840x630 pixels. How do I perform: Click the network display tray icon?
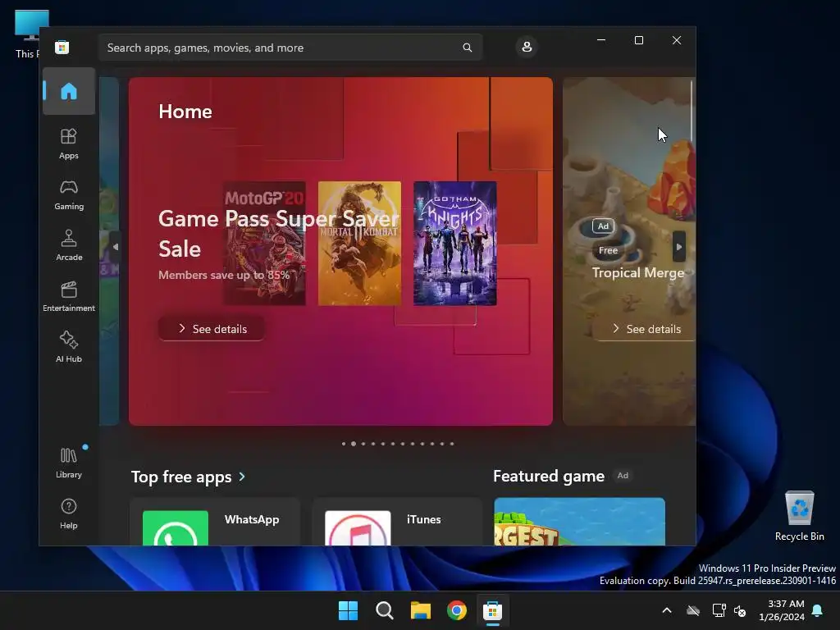click(x=719, y=610)
